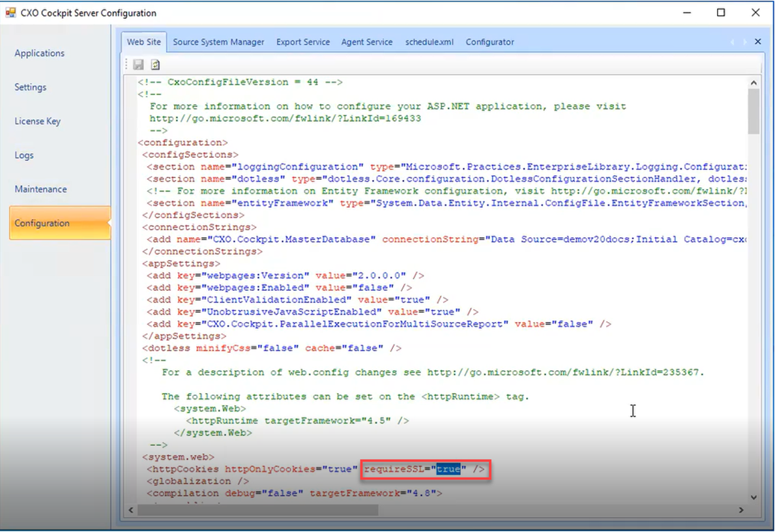
Task: Click the editor scroll down arrow
Action: tap(753, 497)
